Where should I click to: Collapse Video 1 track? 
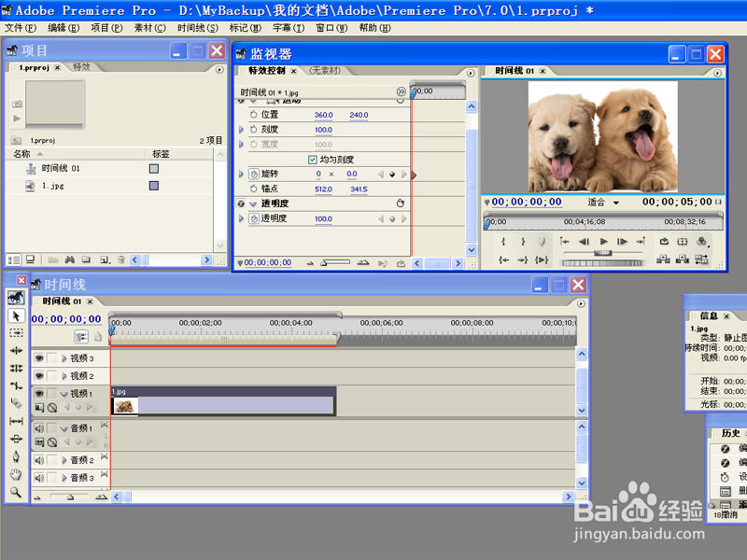[x=63, y=394]
